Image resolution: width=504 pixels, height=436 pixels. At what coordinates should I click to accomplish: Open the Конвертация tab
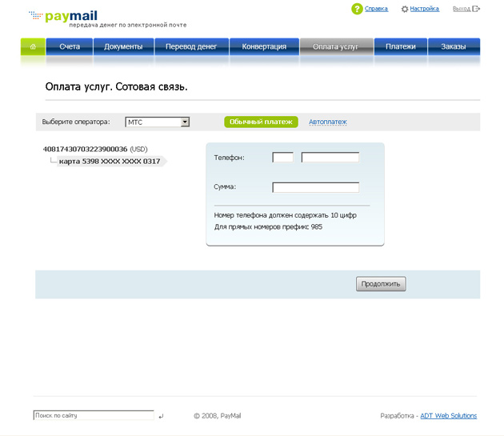coord(264,46)
